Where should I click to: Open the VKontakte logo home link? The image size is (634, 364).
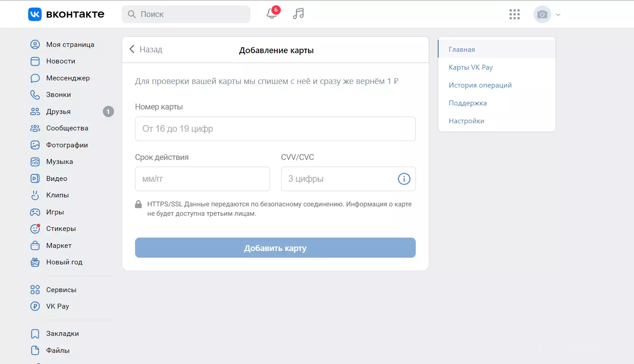coord(66,14)
